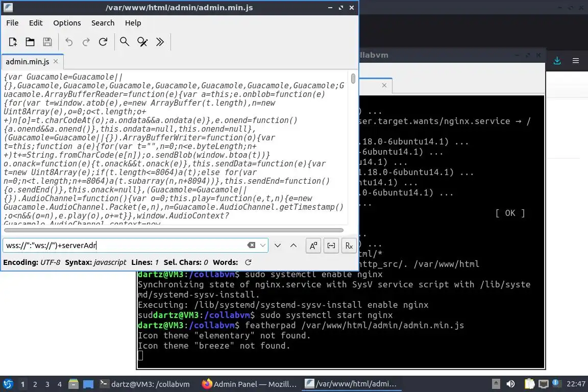This screenshot has height=392, width=588.
Task: Click the [ OK ] text in the terminal
Action: 510,213
